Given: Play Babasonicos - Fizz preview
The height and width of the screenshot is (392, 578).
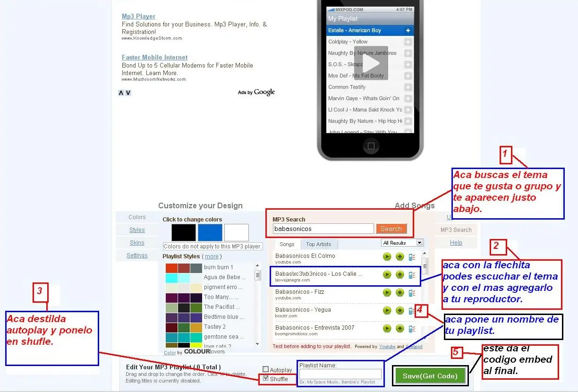Looking at the screenshot, I should pos(387,293).
